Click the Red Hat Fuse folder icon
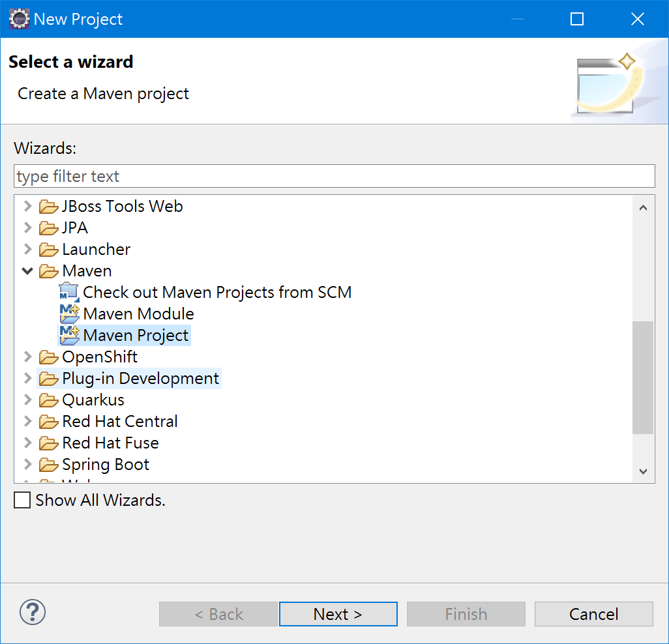 pyautogui.click(x=49, y=443)
